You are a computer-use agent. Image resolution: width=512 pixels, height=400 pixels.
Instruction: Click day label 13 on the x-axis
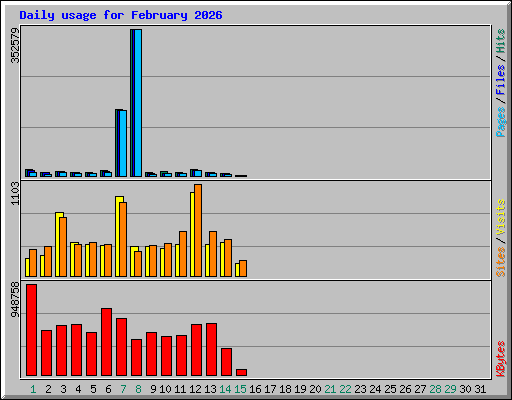click(x=211, y=389)
